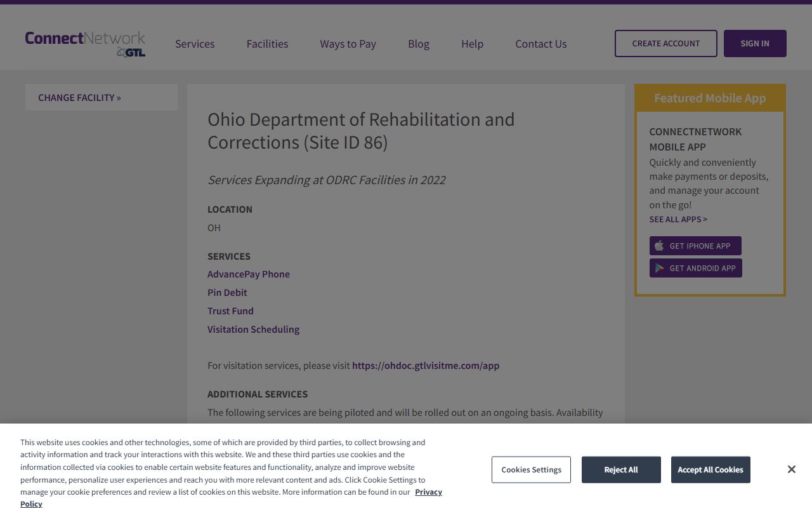Click the Location heading
Viewport: 812px width, 508px height.
(230, 209)
